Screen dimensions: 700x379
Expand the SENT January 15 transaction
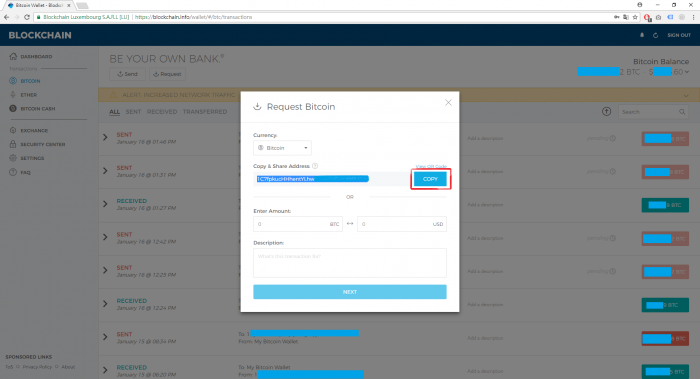(x=105, y=337)
